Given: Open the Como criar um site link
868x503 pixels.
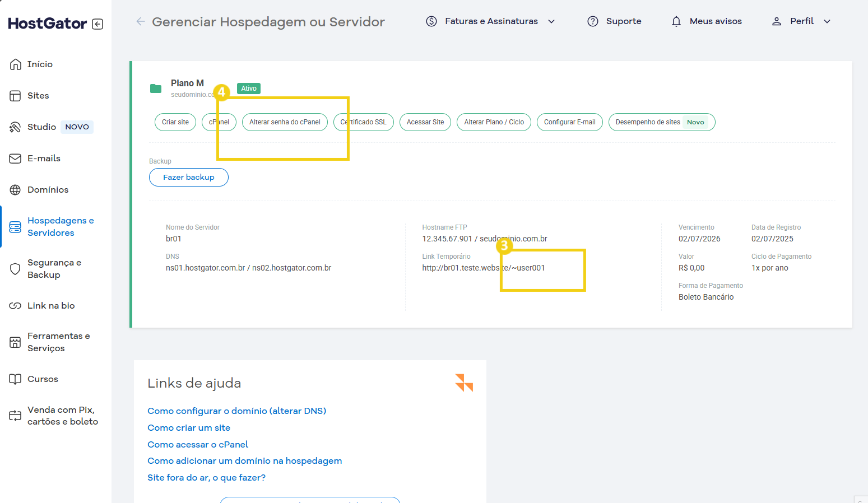Looking at the screenshot, I should [189, 428].
